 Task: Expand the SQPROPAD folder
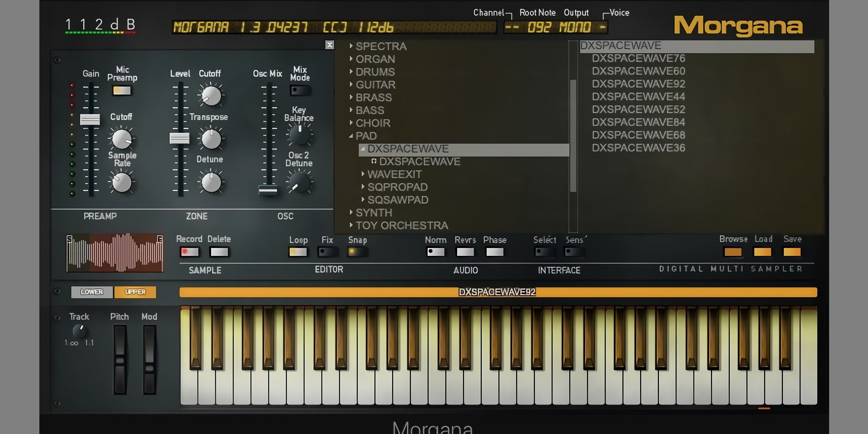[x=363, y=186]
